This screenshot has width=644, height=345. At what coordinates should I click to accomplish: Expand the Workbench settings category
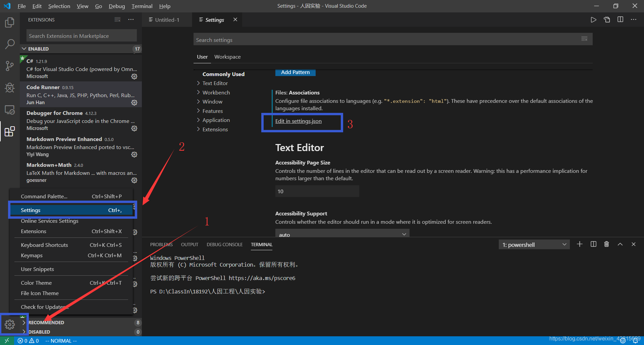(216, 92)
